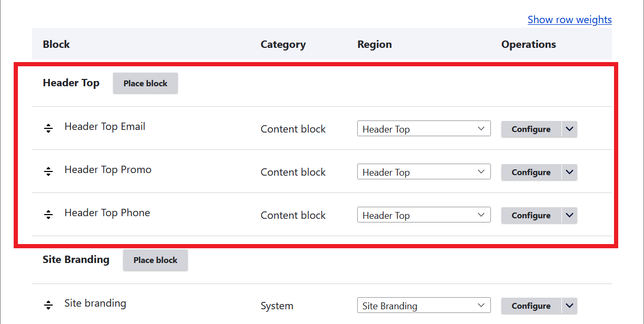Click the drag handle for Site branding row

[x=48, y=305]
